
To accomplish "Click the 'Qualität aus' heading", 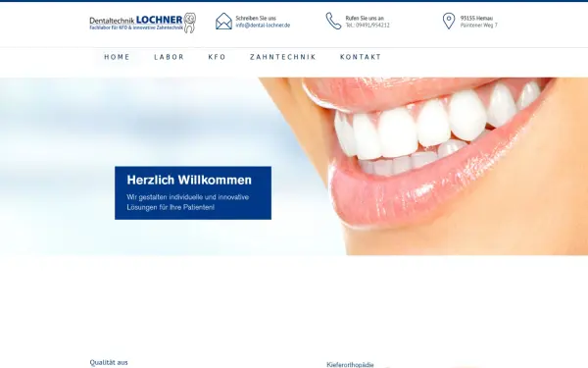I will pyautogui.click(x=109, y=362).
